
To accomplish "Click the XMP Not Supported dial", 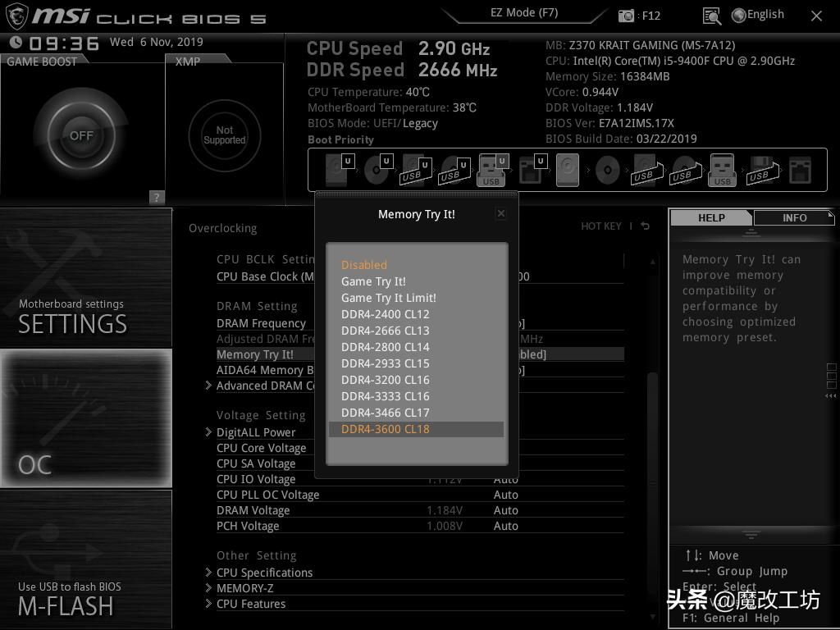I will 225,135.
